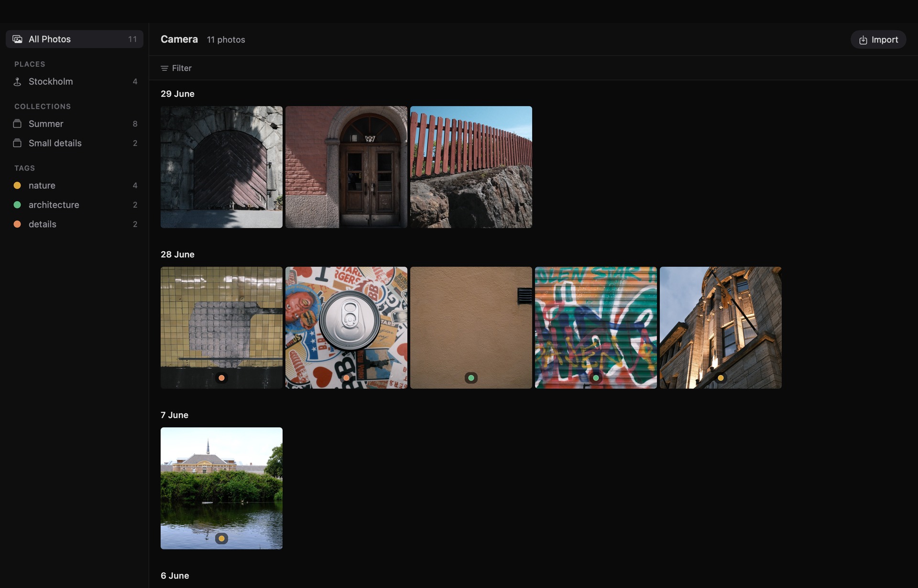The image size is (918, 588).
Task: Click the Import button
Action: [878, 40]
